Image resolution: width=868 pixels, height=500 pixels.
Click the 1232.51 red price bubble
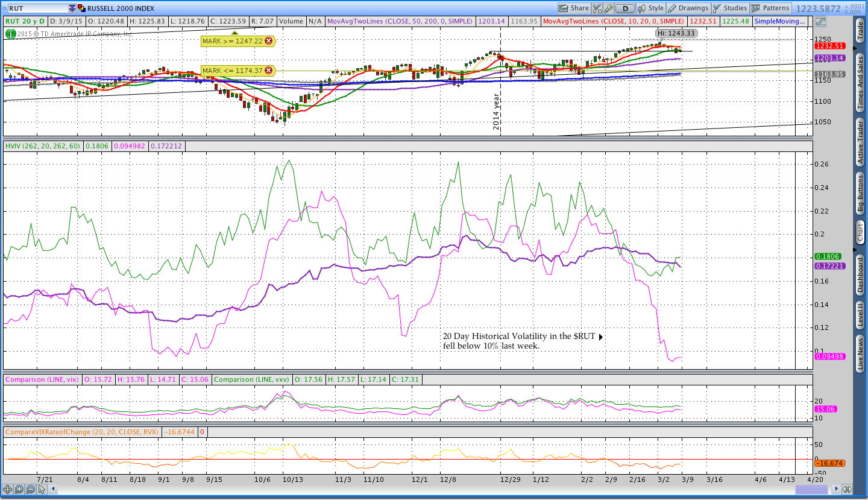point(829,46)
